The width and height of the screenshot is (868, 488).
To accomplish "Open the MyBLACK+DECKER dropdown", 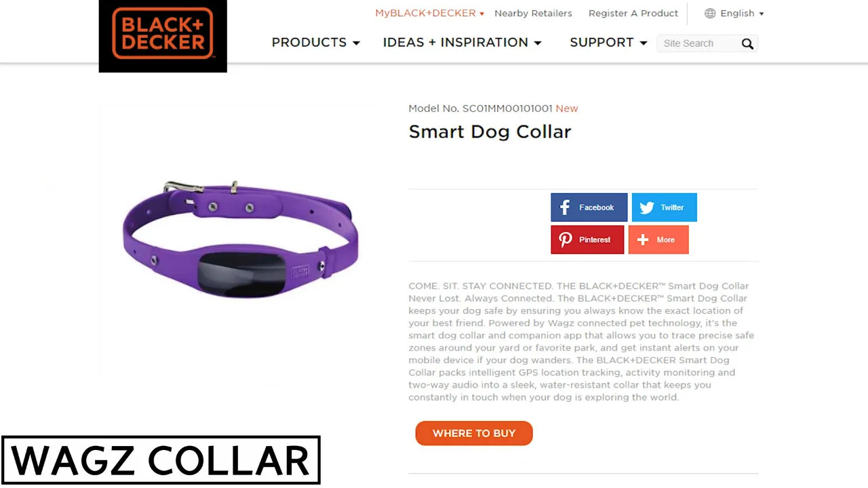I will click(x=430, y=14).
